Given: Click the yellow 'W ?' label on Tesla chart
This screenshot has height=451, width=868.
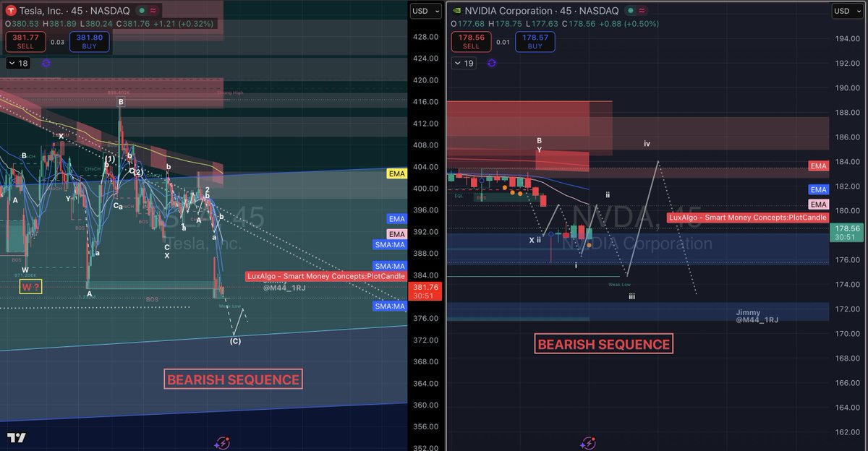Looking at the screenshot, I should 30,287.
